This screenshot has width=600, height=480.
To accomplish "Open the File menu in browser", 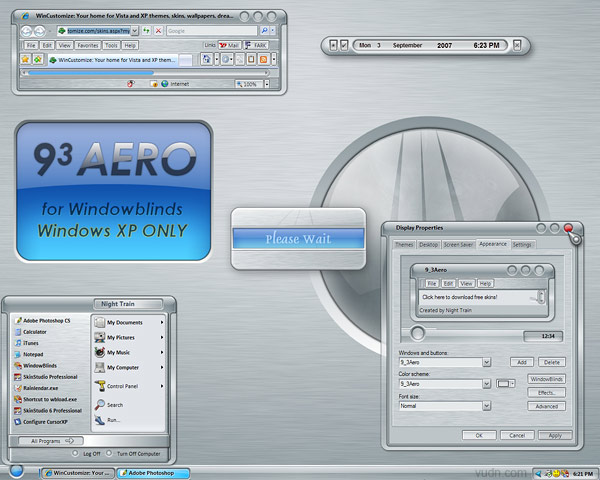I will click(31, 45).
